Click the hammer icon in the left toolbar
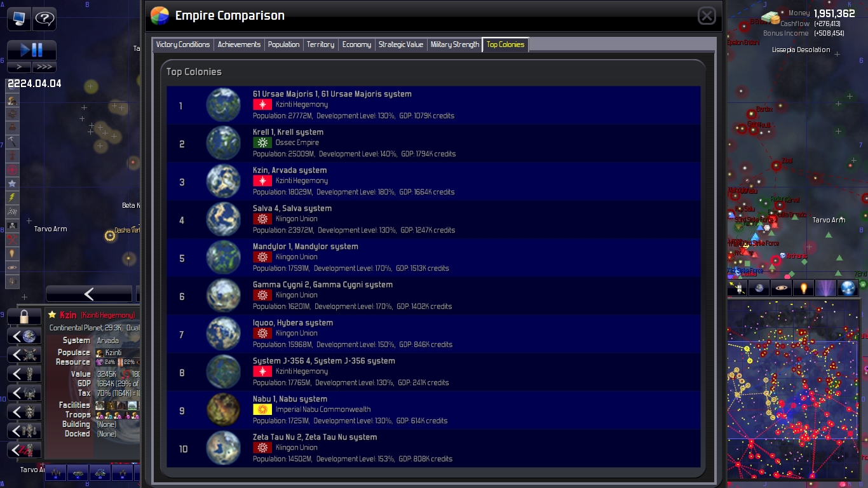Screen dimensions: 868x488 click(12, 142)
